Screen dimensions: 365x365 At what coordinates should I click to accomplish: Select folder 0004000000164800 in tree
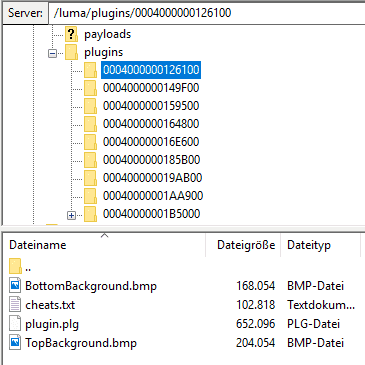[151, 124]
